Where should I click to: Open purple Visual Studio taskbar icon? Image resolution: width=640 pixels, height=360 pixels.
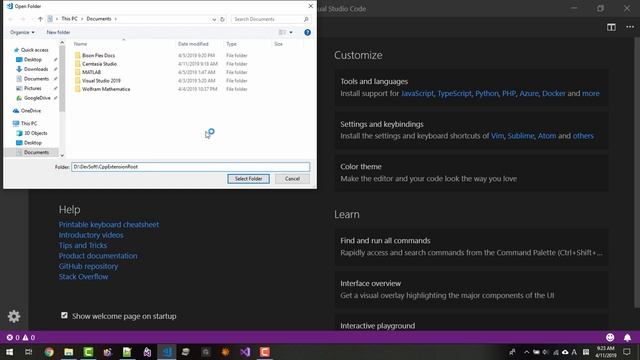pos(245,352)
